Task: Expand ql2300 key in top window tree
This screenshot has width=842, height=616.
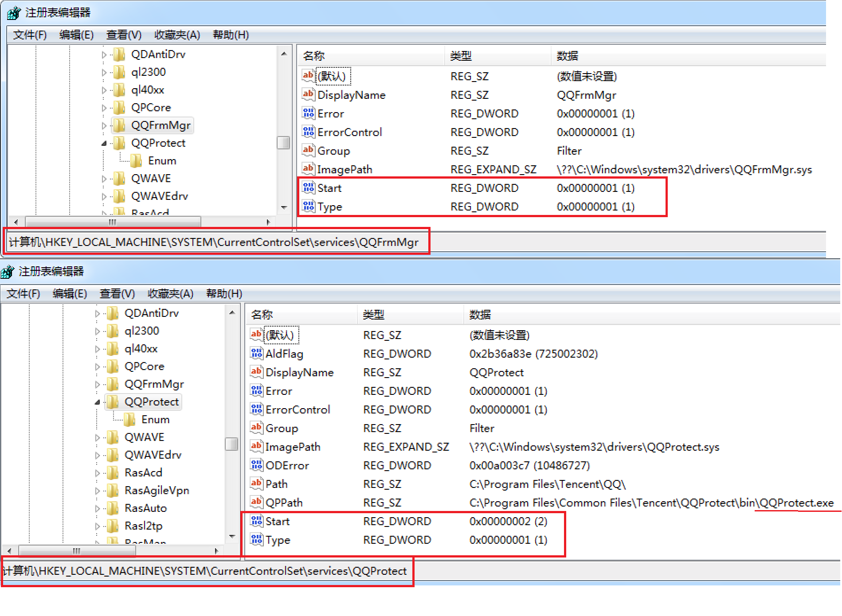Action: coord(104,72)
